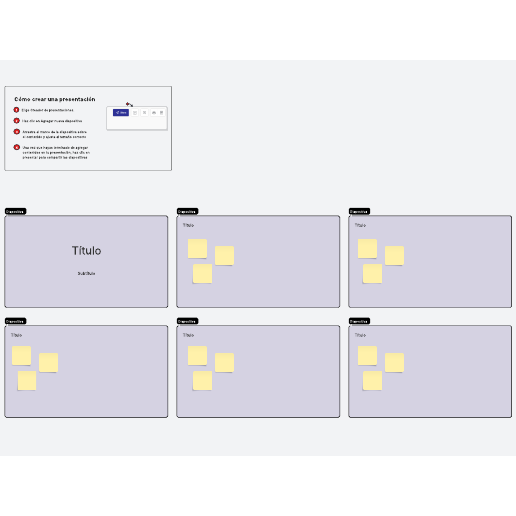Click the icon between the X and last icon
The height and width of the screenshot is (516, 516).
click(154, 113)
